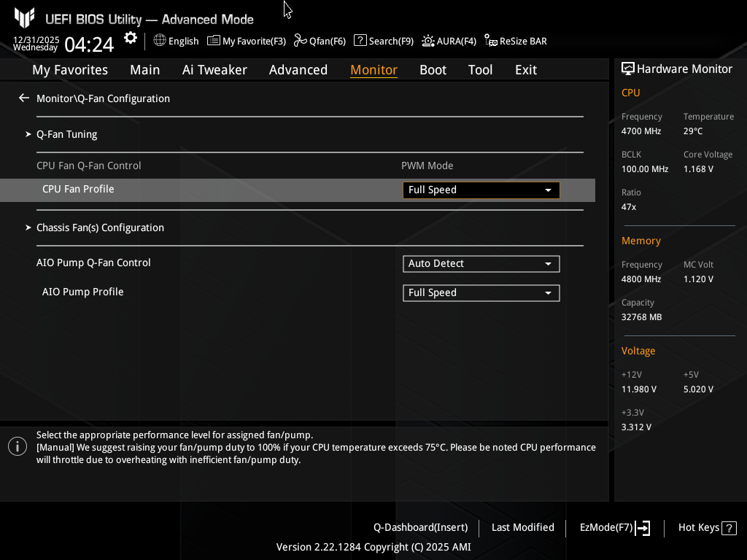Open My Favorite (F3) list icon
This screenshot has width=747, height=560.
(214, 41)
